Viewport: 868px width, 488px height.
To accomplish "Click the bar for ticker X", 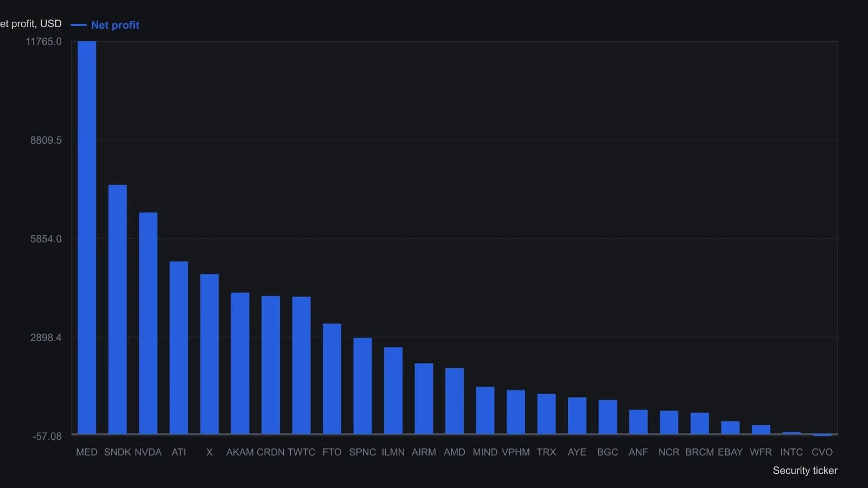I will [x=209, y=354].
